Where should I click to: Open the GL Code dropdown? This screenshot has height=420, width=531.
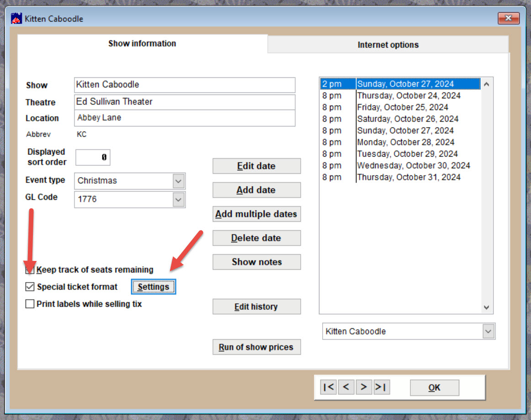179,199
